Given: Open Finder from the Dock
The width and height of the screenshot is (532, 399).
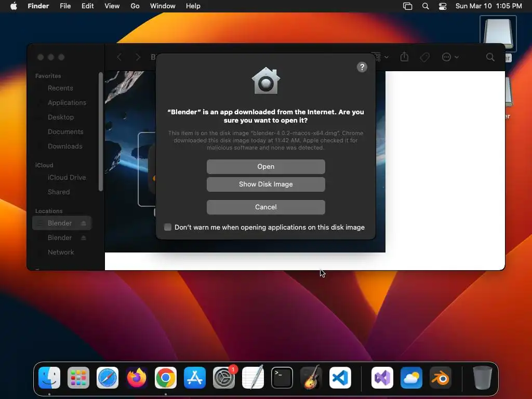Looking at the screenshot, I should (x=49, y=378).
